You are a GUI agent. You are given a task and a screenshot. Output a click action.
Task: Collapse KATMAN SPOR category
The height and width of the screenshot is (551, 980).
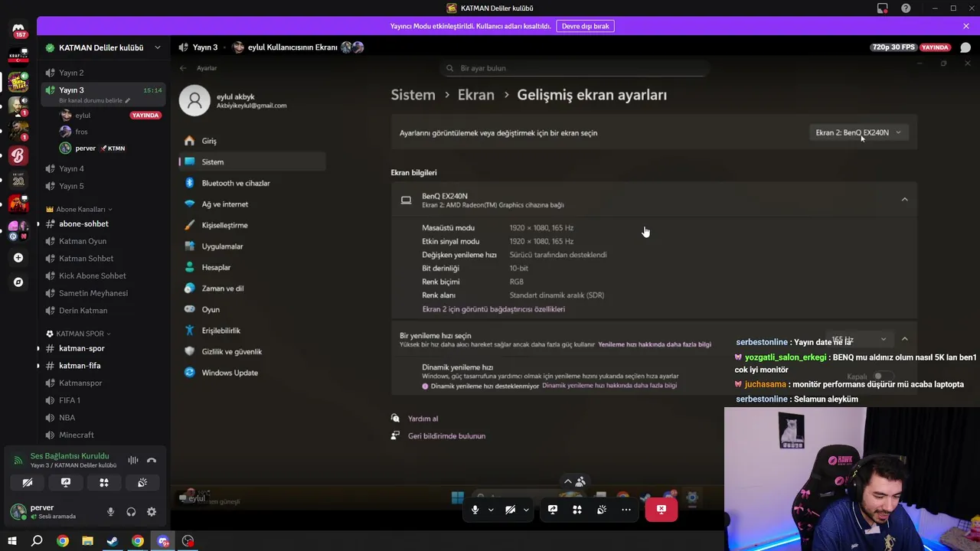click(79, 334)
